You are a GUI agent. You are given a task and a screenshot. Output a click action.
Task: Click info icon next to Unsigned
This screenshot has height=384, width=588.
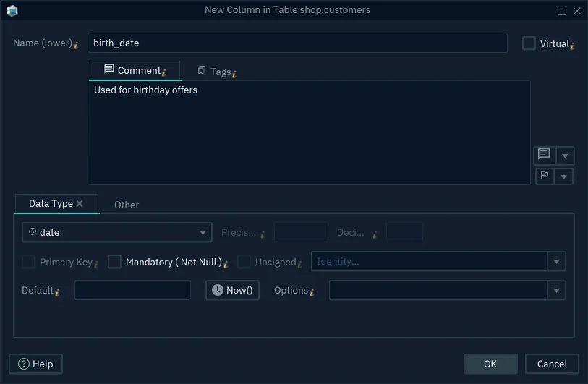tap(299, 264)
